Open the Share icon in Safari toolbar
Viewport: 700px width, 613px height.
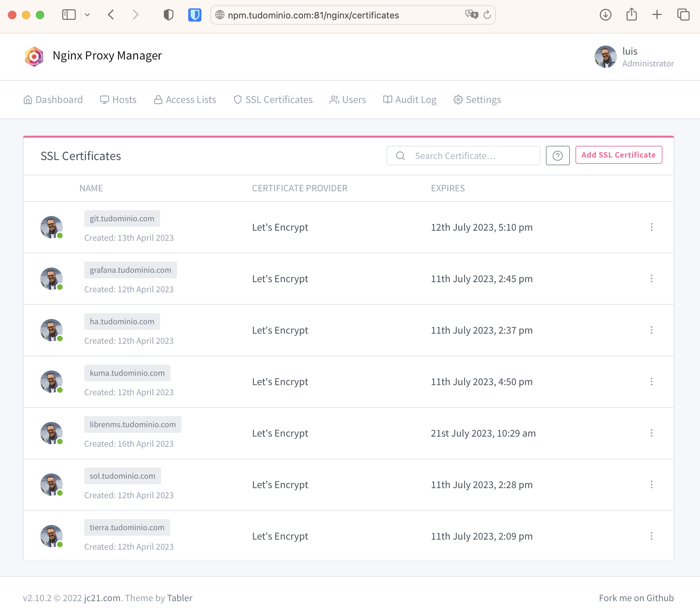coord(631,15)
